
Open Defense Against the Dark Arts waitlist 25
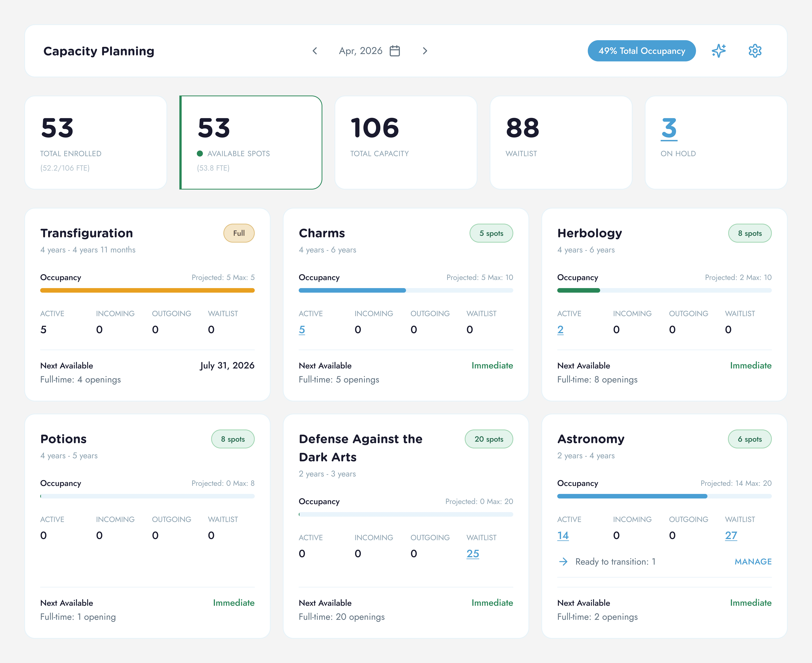pyautogui.click(x=472, y=553)
